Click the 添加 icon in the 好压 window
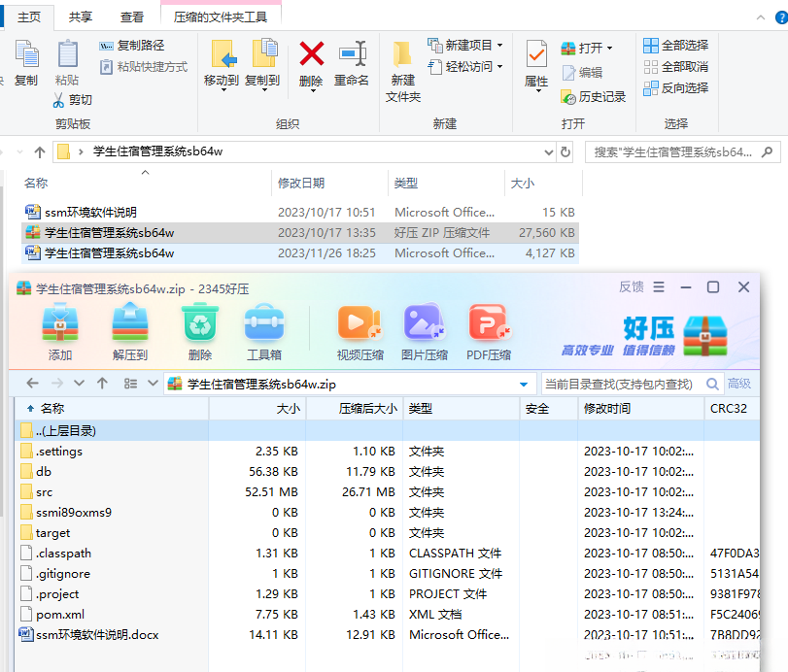 pos(60,322)
